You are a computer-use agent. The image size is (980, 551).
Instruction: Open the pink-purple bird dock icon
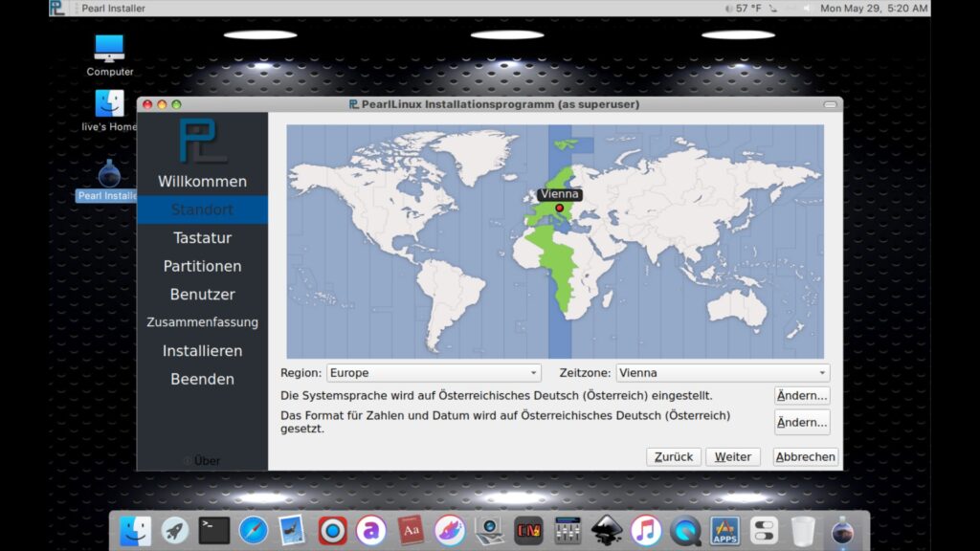pyautogui.click(x=450, y=531)
